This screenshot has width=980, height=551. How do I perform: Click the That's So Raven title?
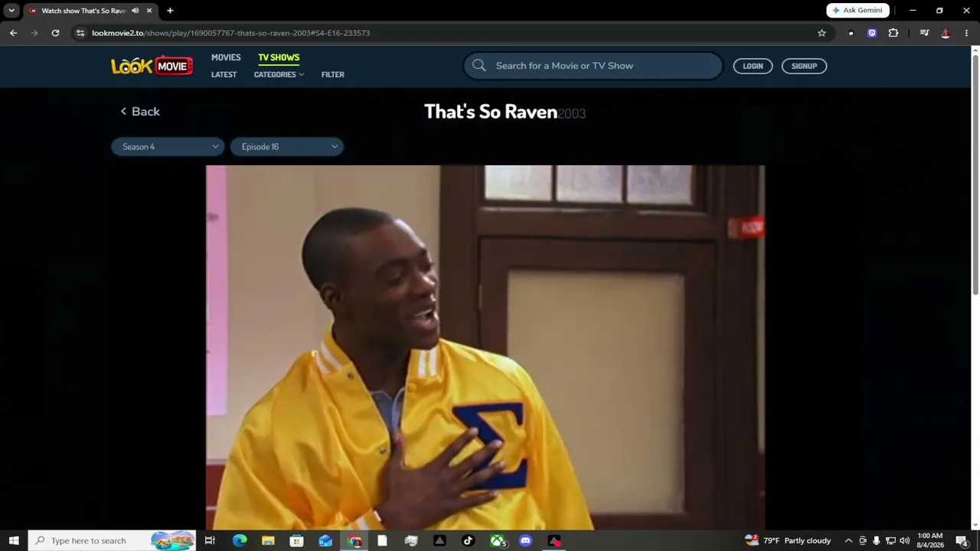(x=491, y=112)
